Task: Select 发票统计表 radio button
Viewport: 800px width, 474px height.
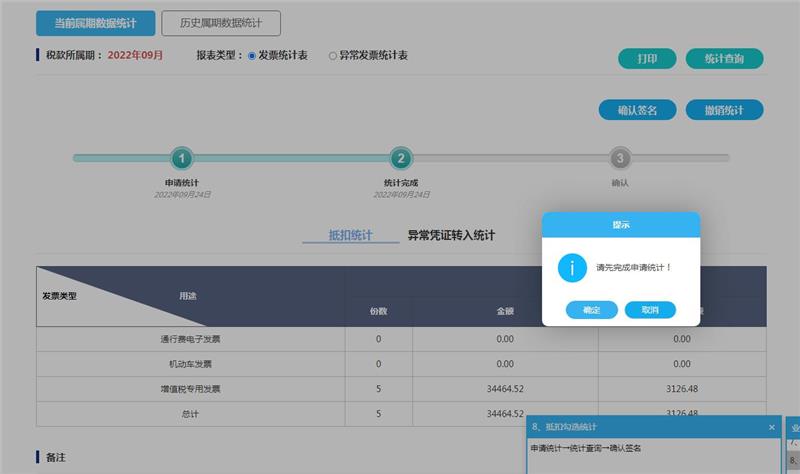Action: [x=252, y=56]
